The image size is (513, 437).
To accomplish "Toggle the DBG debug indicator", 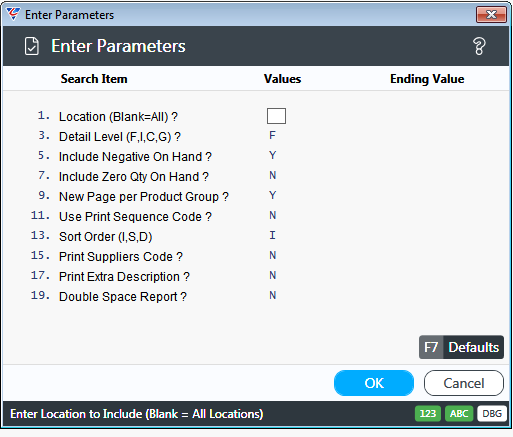I will [492, 414].
